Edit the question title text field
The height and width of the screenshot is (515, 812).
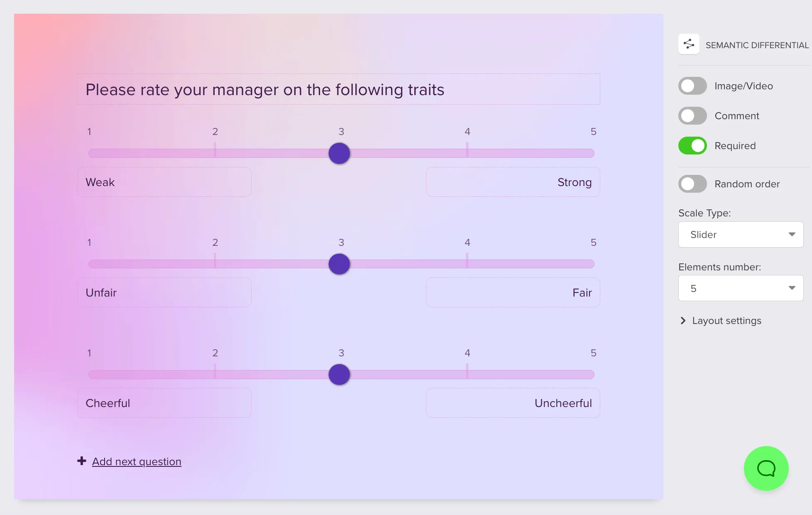click(x=338, y=90)
